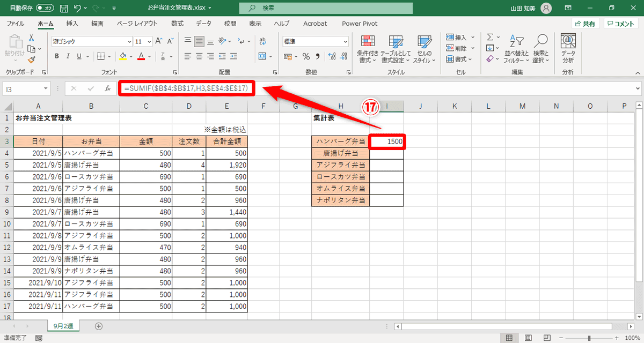644x343 pixels.
Task: Add a new sheet with plus button
Action: (x=98, y=326)
